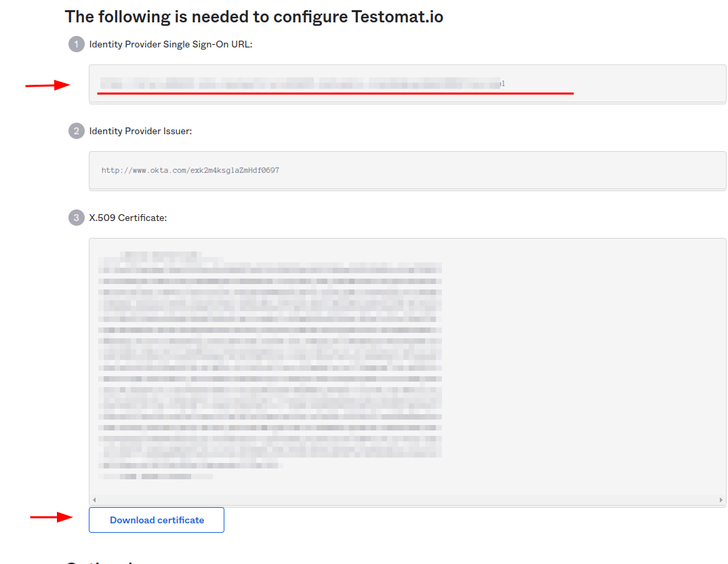Image resolution: width=728 pixels, height=564 pixels.
Task: Click the step 2 number badge
Action: (76, 131)
